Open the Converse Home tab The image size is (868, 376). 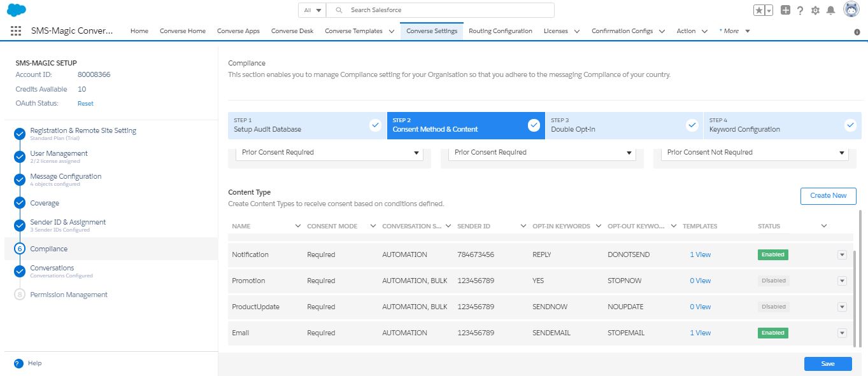click(x=183, y=31)
